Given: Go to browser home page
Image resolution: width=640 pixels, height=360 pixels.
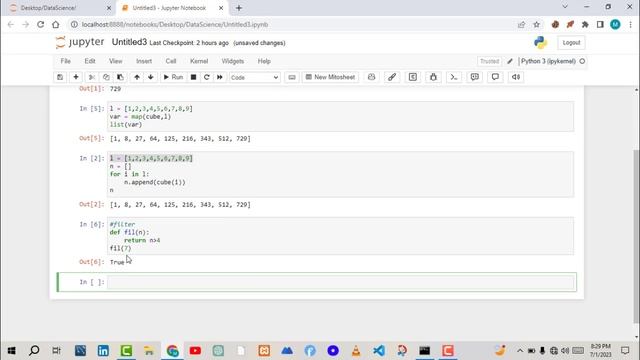Looking at the screenshot, I should (56, 24).
